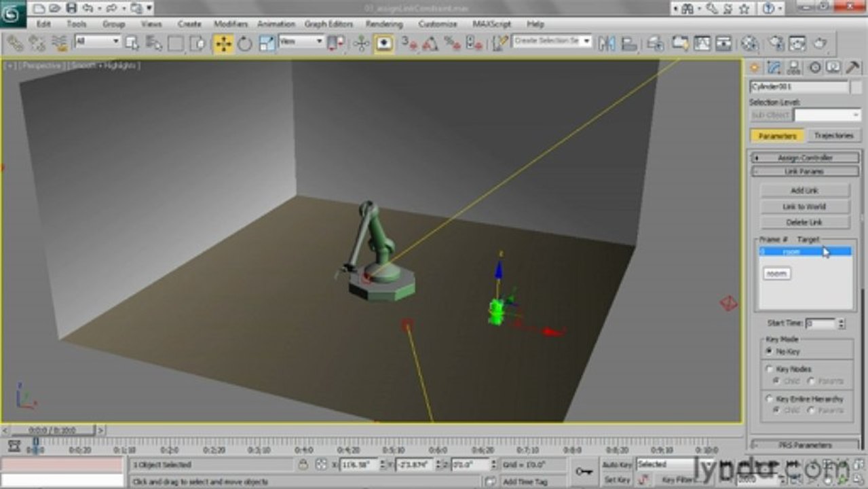Open the Graph Editors menu
Viewport: 868px width, 489px height.
pos(328,24)
